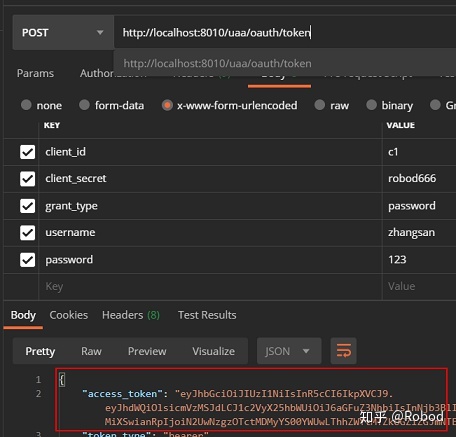Toggle the wrap lines icon

tap(343, 351)
